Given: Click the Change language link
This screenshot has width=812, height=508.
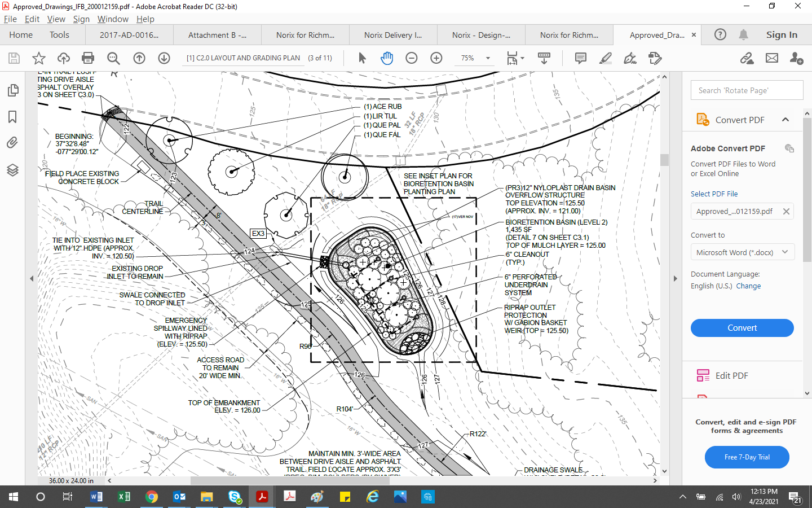Looking at the screenshot, I should [x=748, y=286].
